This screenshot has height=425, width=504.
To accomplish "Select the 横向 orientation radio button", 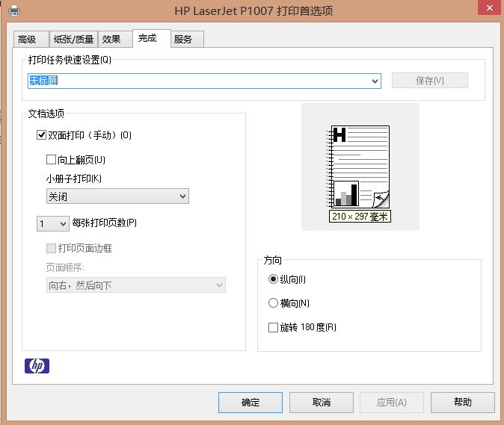I will click(x=273, y=303).
